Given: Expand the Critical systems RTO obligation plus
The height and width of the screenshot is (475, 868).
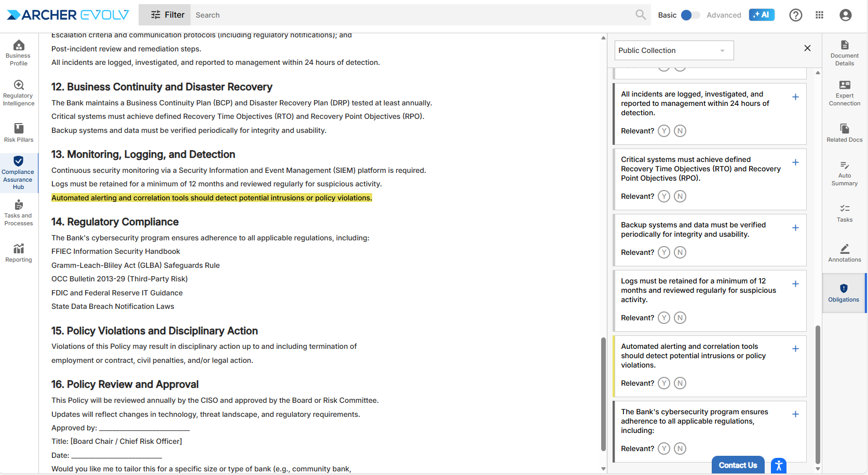Looking at the screenshot, I should (x=795, y=162).
